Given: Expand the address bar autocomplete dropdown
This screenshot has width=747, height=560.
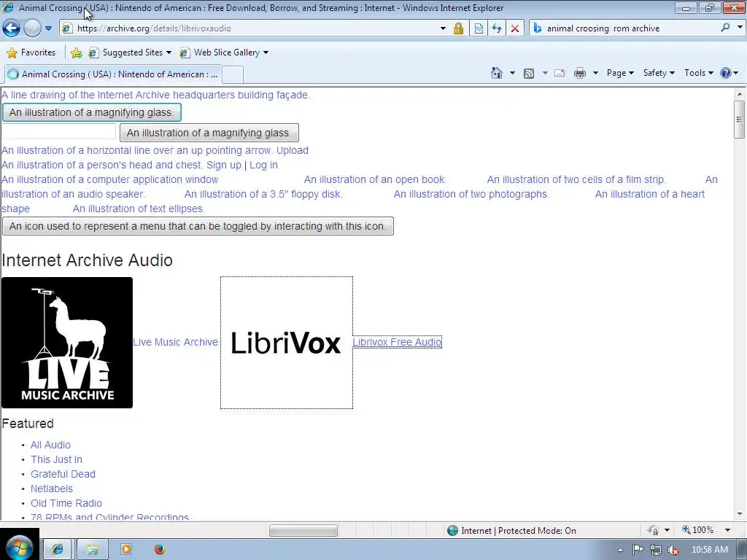Looking at the screenshot, I should [x=443, y=28].
